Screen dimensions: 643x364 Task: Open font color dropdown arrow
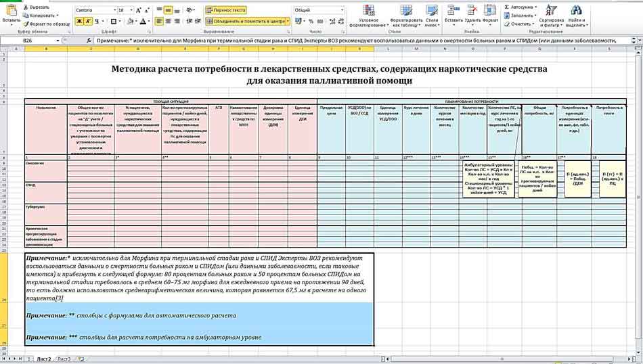pos(148,21)
